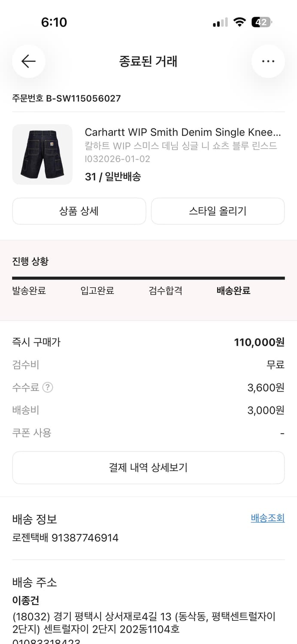Tap 스타일 올리기 to post a style
This screenshot has height=644, width=297.
pyautogui.click(x=218, y=211)
